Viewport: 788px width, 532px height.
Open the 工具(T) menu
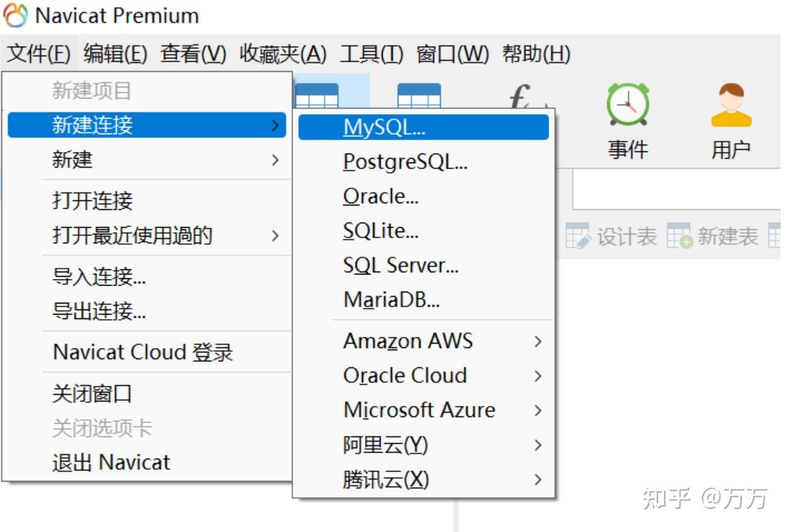(x=371, y=53)
